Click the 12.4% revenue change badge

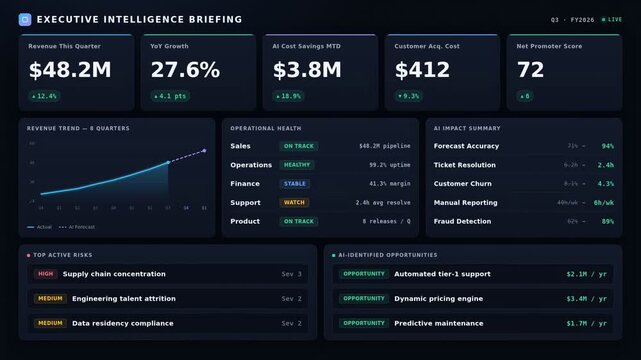click(44, 96)
